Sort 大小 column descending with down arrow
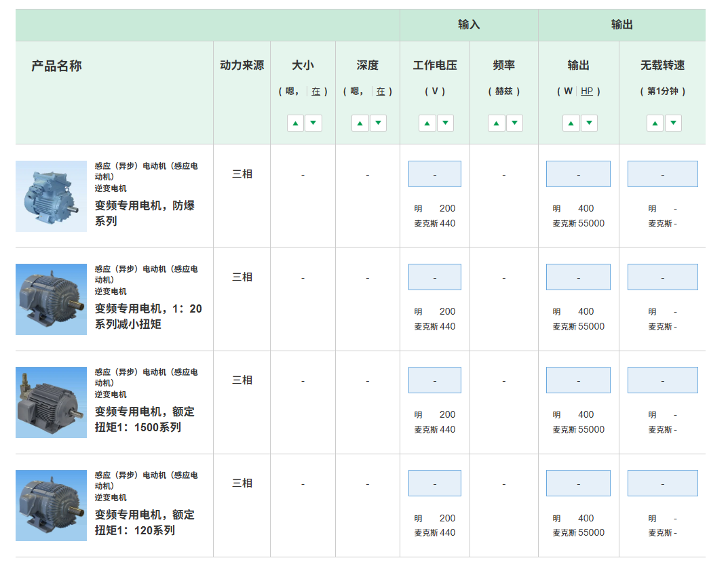This screenshot has height=575, width=728. tap(313, 123)
